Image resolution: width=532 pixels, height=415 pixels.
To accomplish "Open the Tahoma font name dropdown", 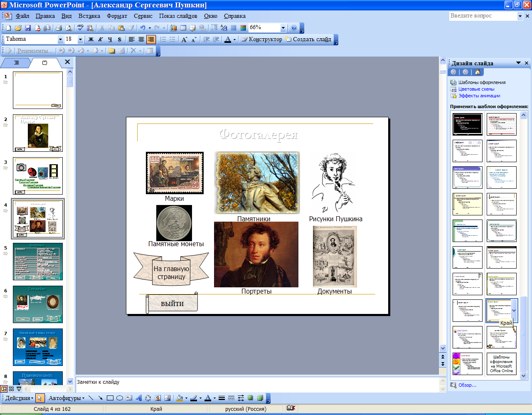I will (60, 40).
